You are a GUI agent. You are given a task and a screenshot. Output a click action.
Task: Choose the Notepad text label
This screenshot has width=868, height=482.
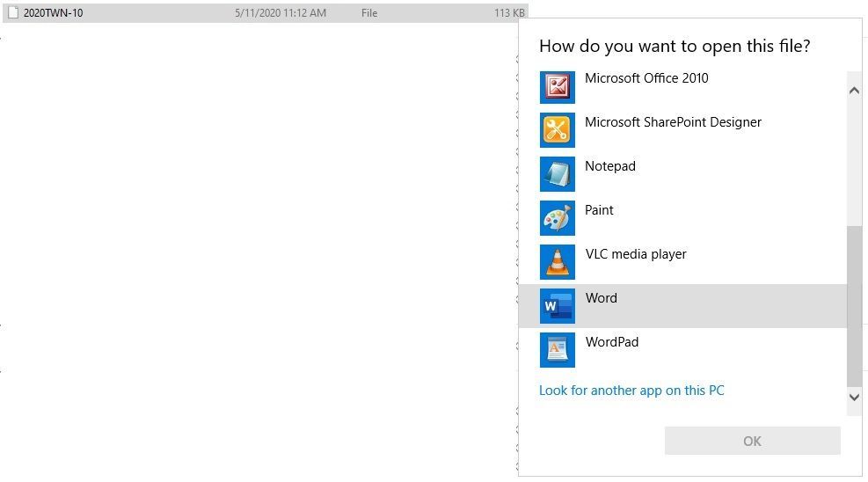point(610,166)
